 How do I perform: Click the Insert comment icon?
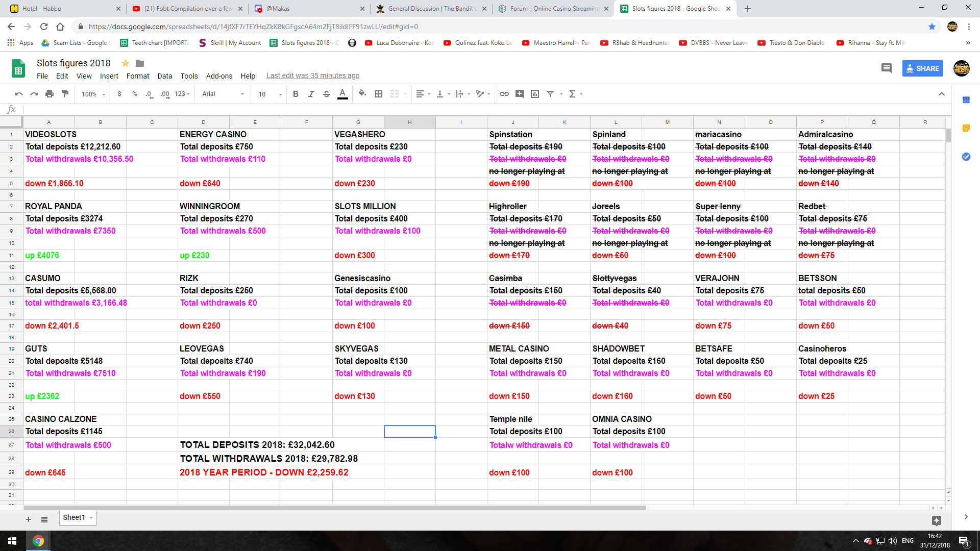520,94
